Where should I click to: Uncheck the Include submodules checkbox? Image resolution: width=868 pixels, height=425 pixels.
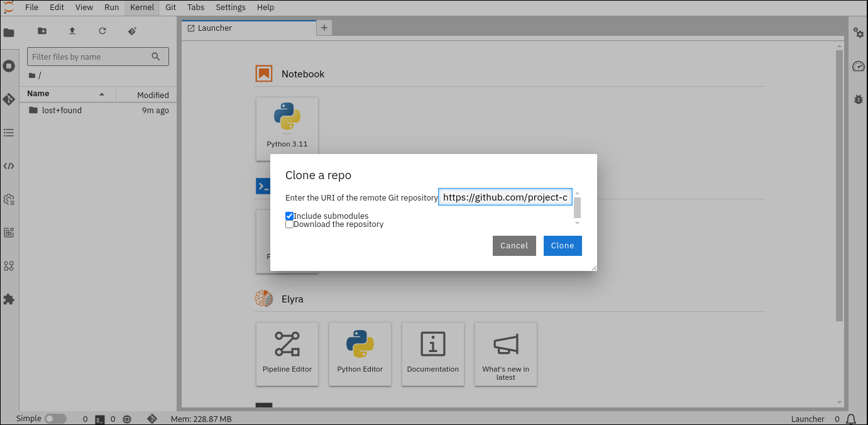click(290, 216)
